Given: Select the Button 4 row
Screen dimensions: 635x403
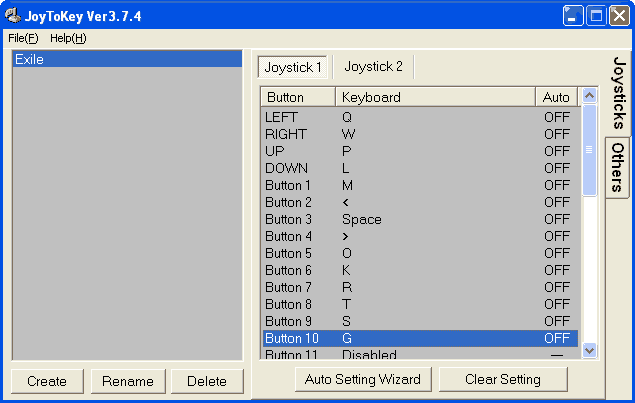Looking at the screenshot, I should pos(420,236).
